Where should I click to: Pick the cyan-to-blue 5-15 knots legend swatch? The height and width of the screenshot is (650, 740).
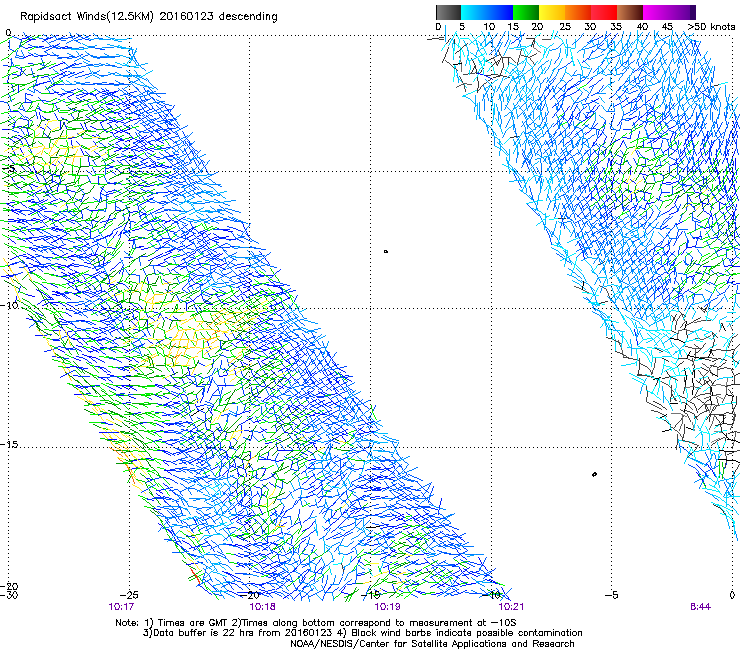pyautogui.click(x=487, y=12)
